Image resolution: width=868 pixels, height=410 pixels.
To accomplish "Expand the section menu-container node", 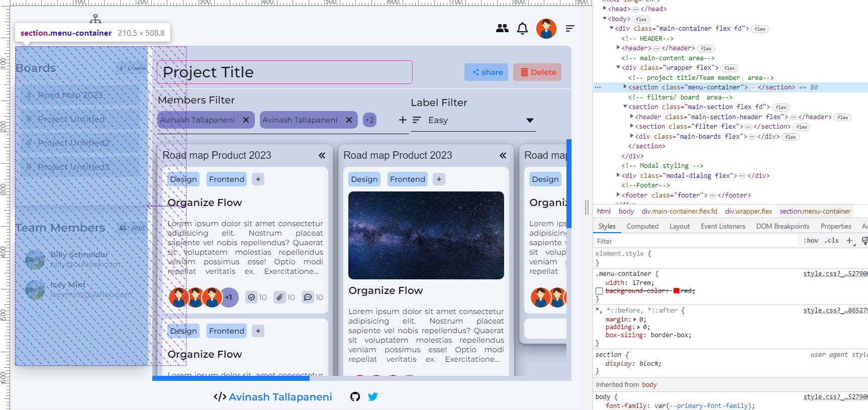I will 625,87.
